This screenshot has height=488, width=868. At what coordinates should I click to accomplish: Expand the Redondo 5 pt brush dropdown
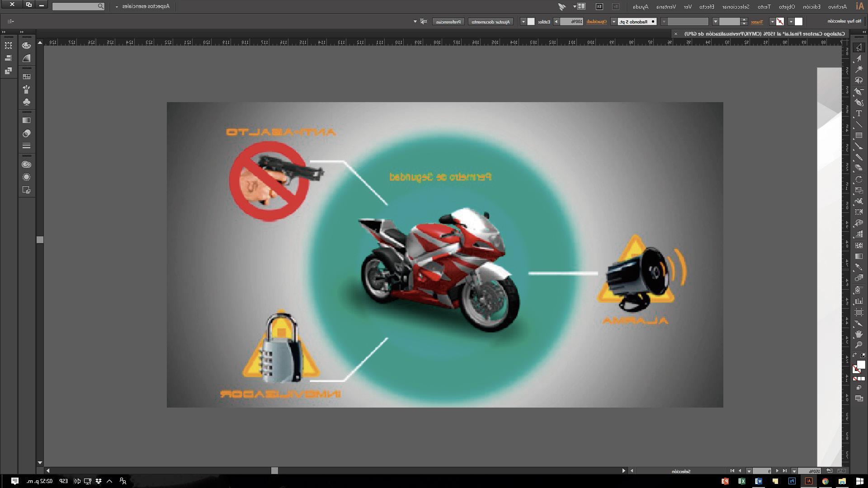tap(613, 22)
